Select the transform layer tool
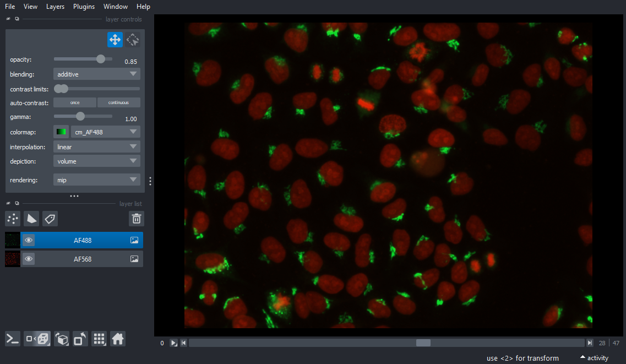The image size is (626, 364). click(133, 40)
